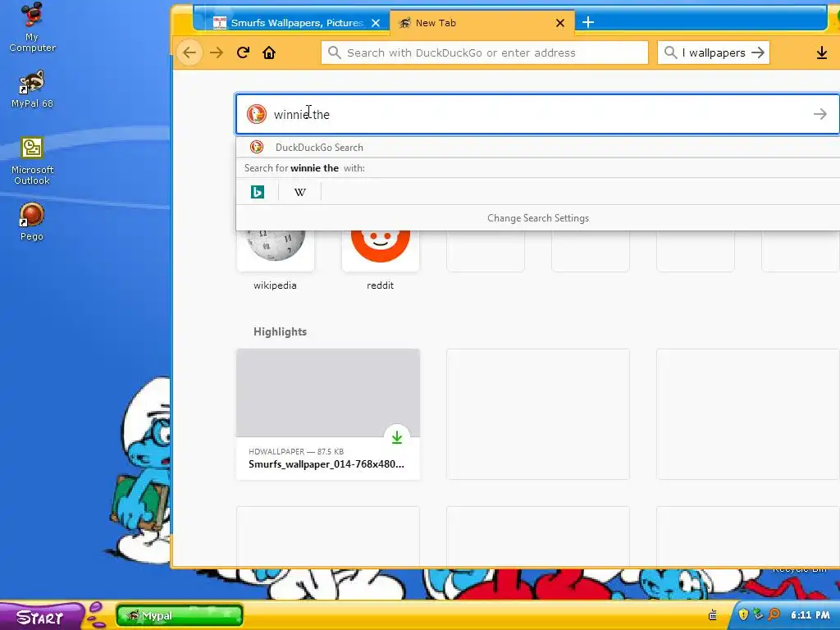
Task: Open the wikipedia top site tile
Action: tap(276, 250)
